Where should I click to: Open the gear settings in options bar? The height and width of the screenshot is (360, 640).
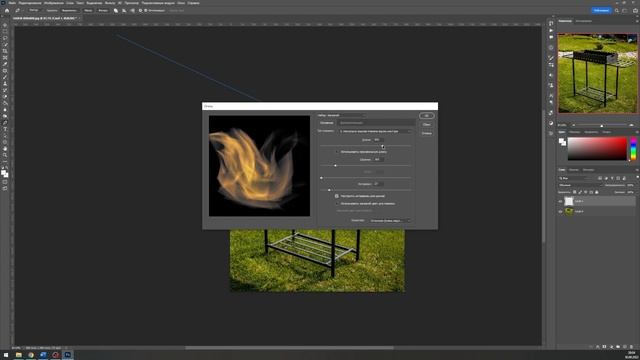tap(140, 11)
